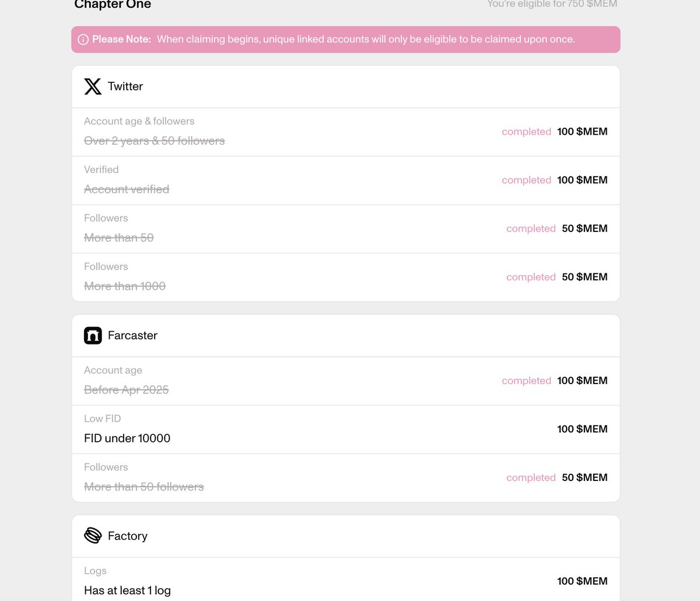Click the More than 1000 followers row
700x601 pixels.
346,277
